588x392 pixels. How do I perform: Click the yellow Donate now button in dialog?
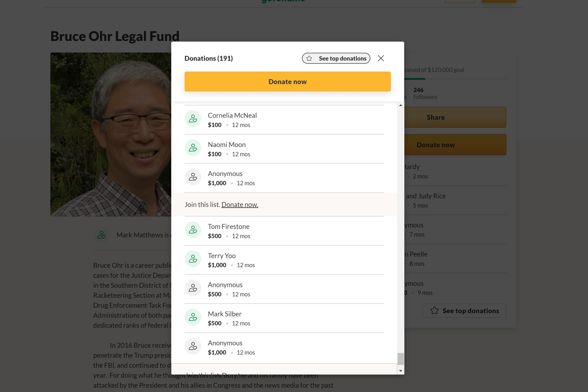(x=288, y=82)
